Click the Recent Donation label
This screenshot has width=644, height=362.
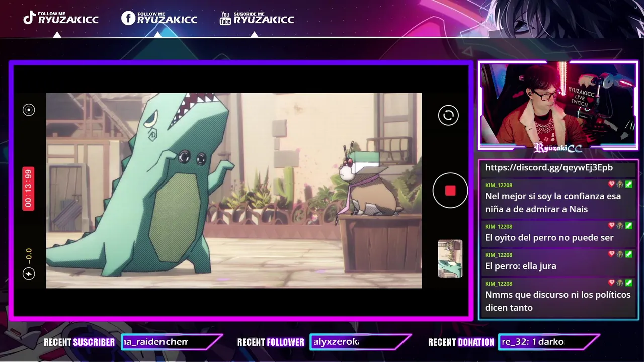pyautogui.click(x=461, y=342)
